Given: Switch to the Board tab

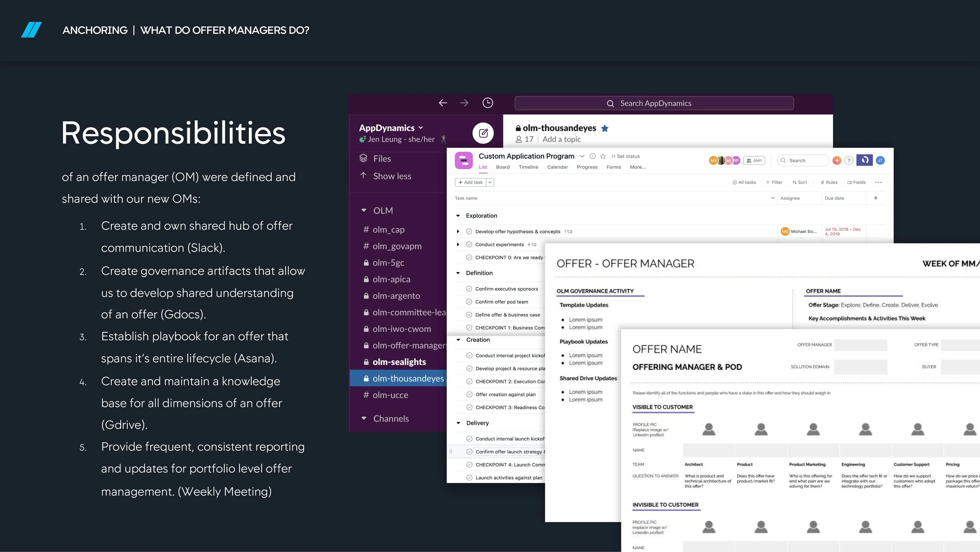Looking at the screenshot, I should click(x=503, y=167).
